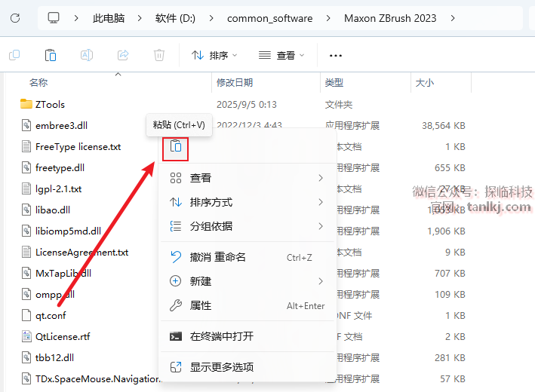The height and width of the screenshot is (392, 535).
Task: Click the TDx.SpaceMouse.Navigation file icon
Action: pyautogui.click(x=26, y=378)
